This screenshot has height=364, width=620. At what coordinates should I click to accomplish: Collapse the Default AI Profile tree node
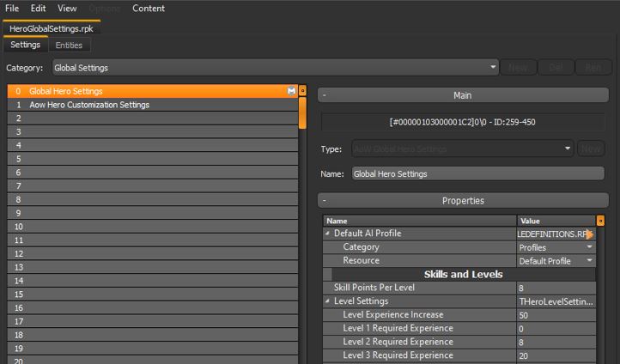327,234
